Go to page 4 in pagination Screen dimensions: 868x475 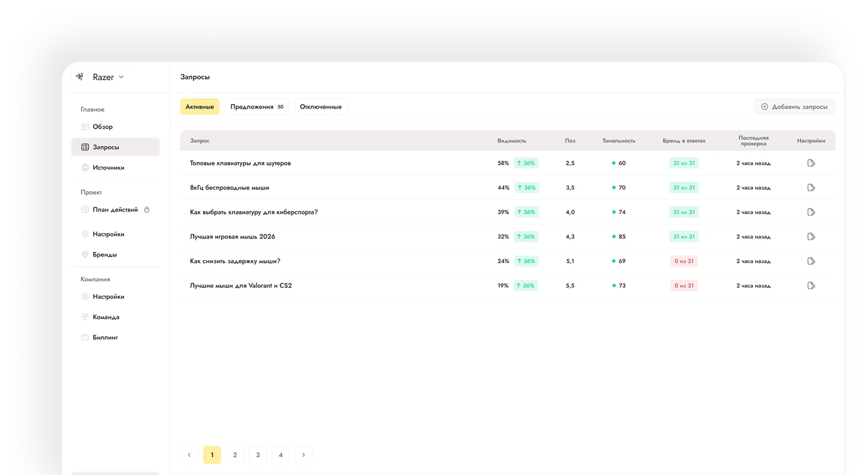(280, 455)
